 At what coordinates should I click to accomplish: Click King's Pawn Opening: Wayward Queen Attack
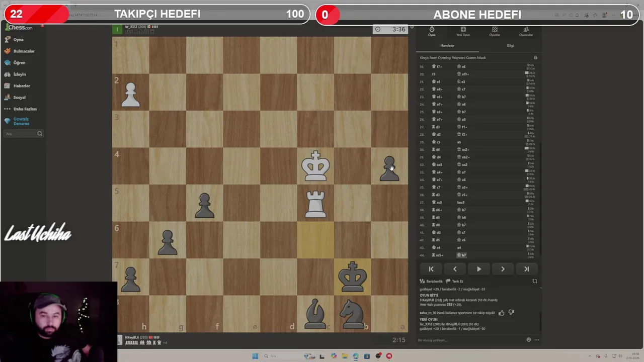point(453,58)
